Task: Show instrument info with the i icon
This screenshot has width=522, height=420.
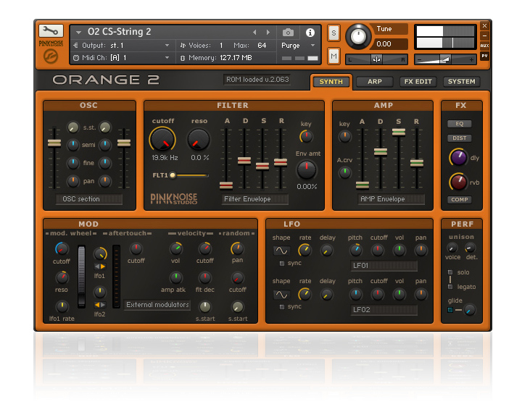Action: coord(310,33)
